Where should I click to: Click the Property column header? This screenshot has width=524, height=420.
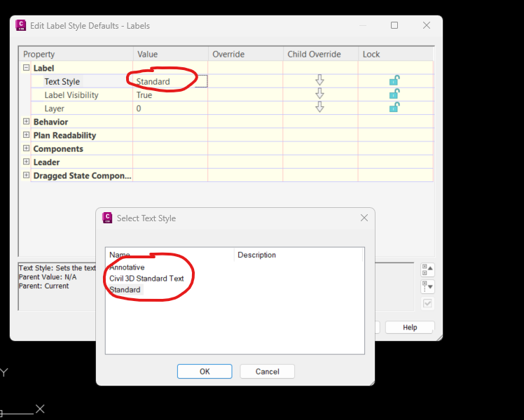76,54
